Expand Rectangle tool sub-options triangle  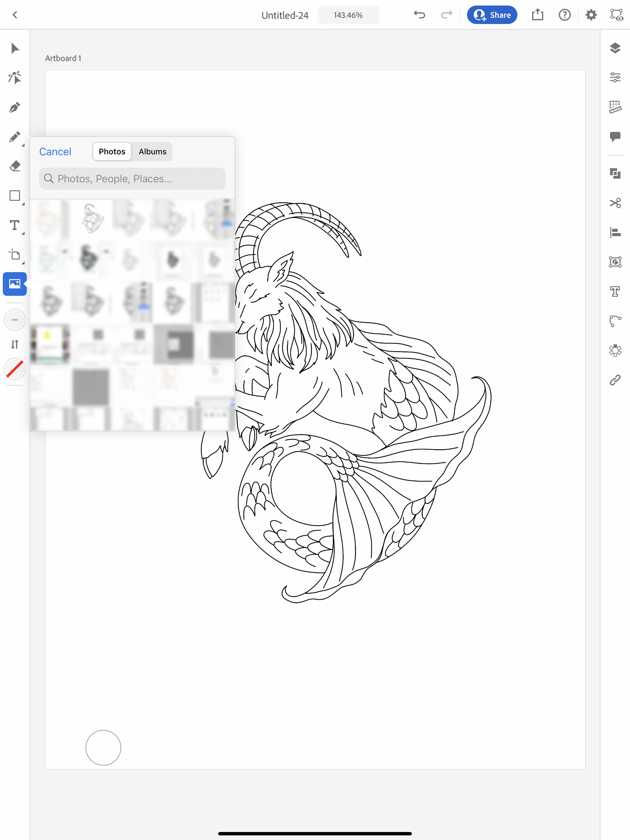point(23,204)
